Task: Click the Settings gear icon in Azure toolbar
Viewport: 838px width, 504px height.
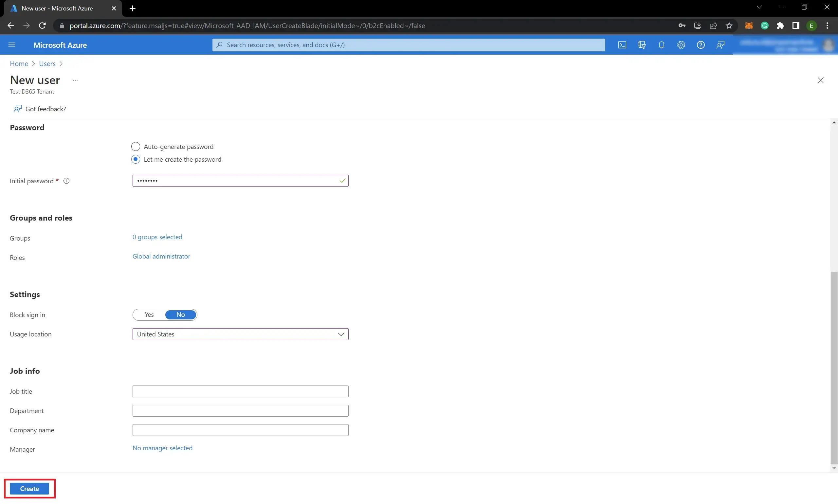Action: [x=681, y=45]
